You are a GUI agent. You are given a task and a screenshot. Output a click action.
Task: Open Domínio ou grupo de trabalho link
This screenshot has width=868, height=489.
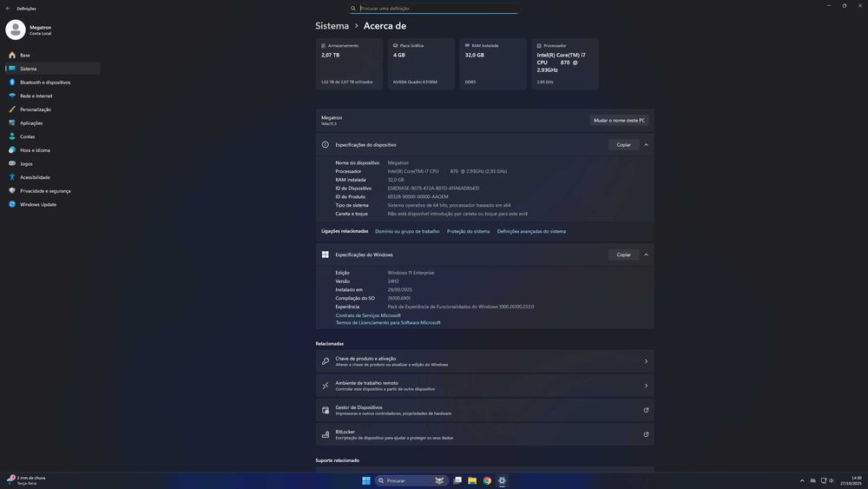pyautogui.click(x=407, y=232)
